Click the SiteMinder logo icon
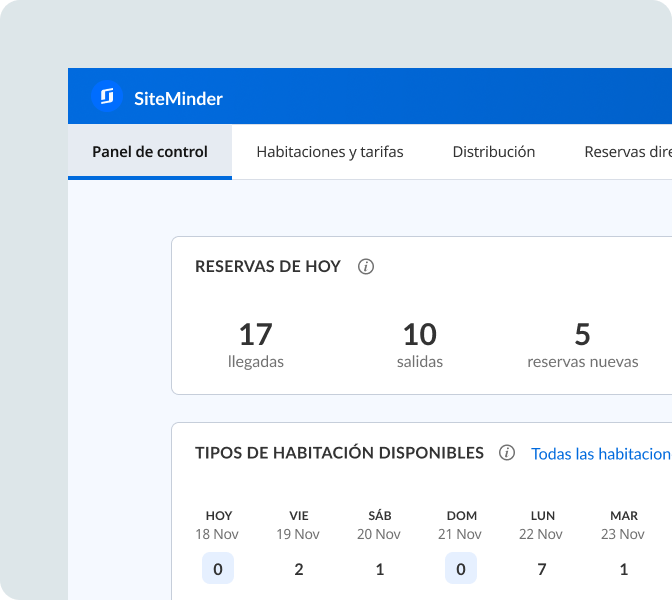 point(106,97)
